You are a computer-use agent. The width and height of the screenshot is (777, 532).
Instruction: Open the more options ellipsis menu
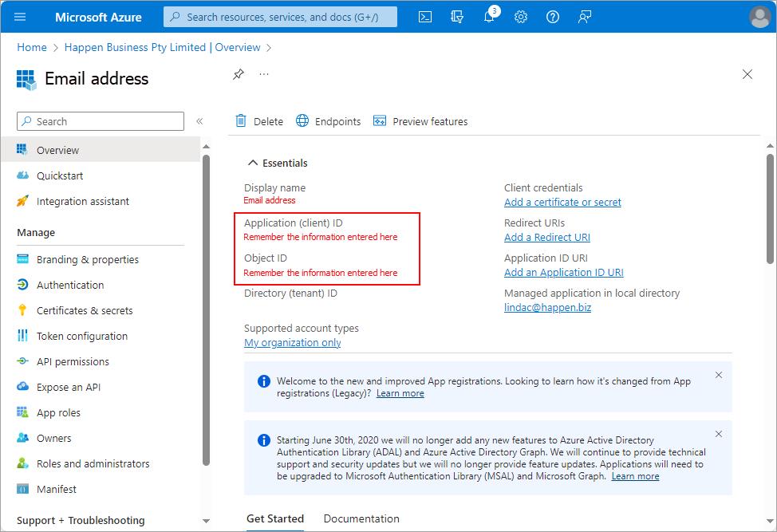[x=263, y=74]
